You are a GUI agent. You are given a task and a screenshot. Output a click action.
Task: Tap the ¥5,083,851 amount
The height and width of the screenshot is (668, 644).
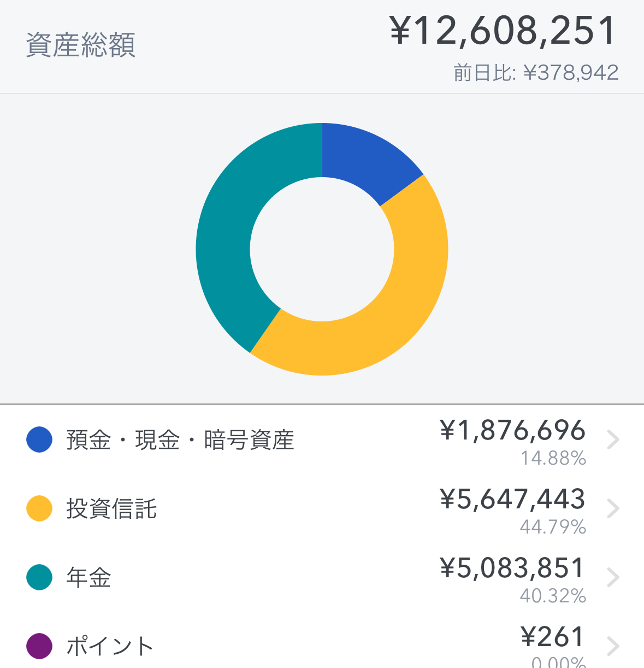512,569
